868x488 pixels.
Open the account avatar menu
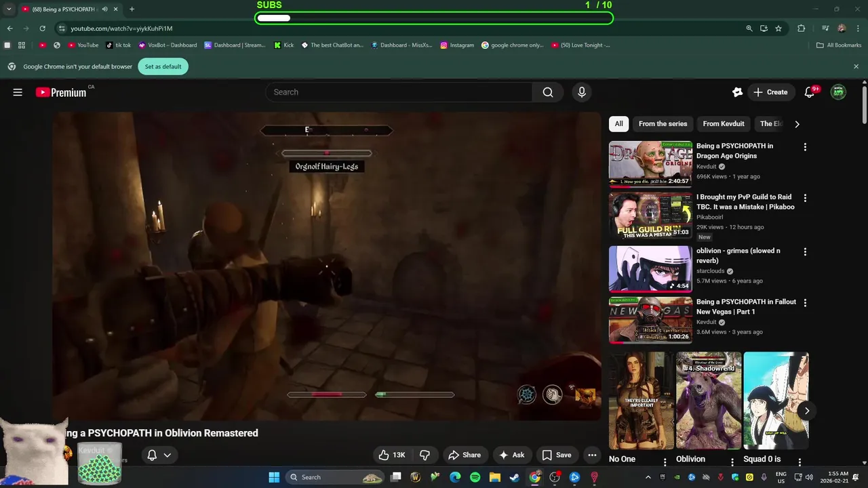[838, 92]
